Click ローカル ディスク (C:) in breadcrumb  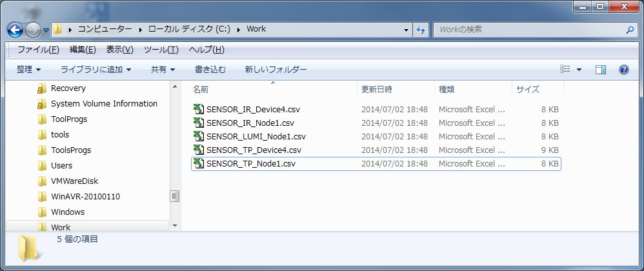coord(189,29)
